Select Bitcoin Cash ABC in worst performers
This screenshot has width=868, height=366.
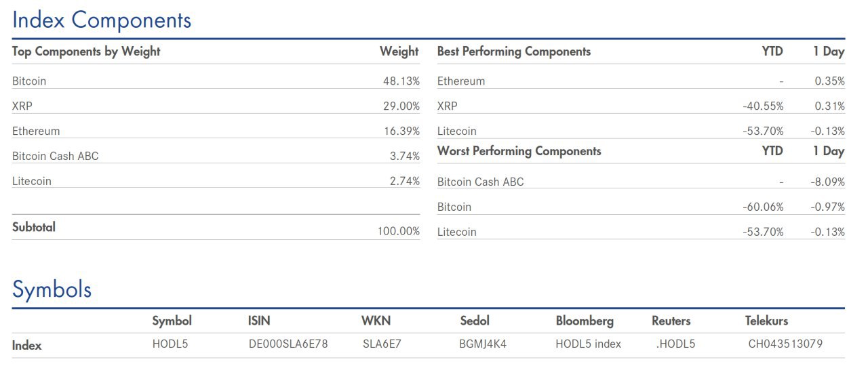481,182
